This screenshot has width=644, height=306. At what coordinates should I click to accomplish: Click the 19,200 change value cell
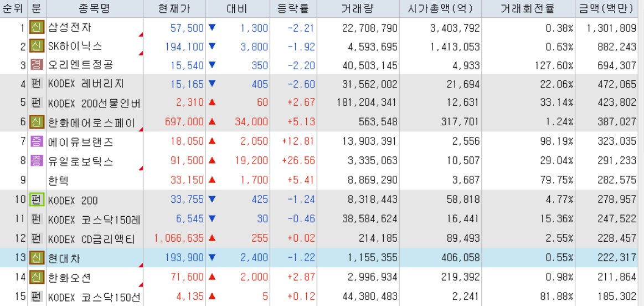(x=252, y=160)
